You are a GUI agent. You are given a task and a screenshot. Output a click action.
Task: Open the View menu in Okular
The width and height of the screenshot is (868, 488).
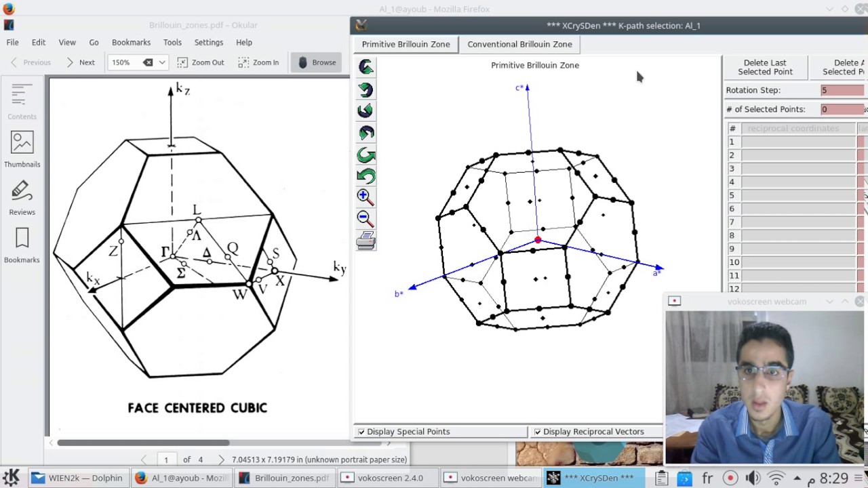click(x=67, y=42)
